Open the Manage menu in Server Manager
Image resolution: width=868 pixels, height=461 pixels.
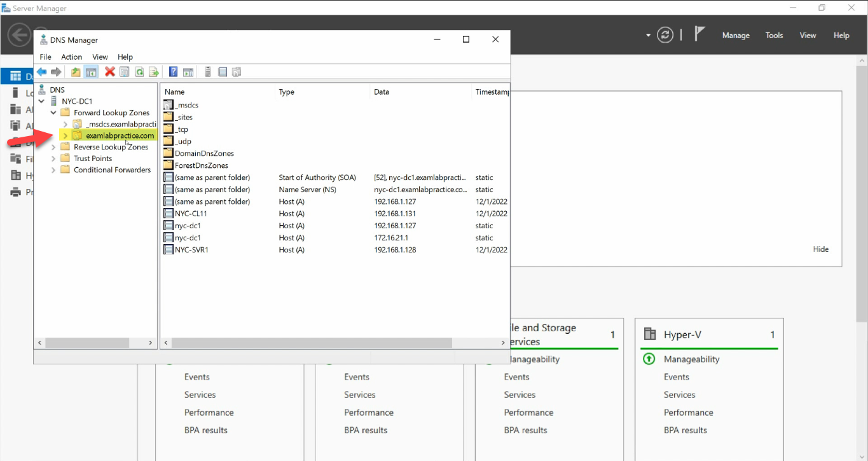click(x=736, y=36)
